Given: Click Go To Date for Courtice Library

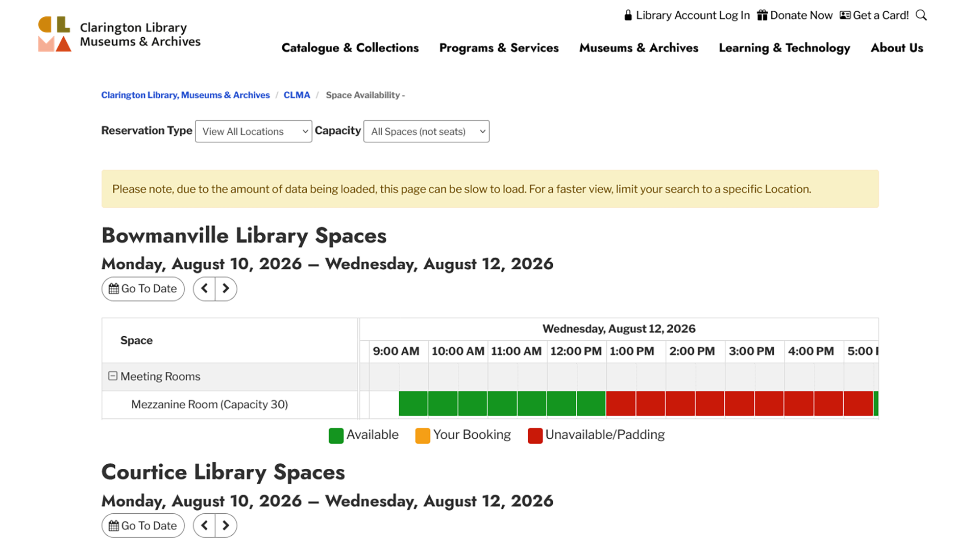Looking at the screenshot, I should point(143,525).
